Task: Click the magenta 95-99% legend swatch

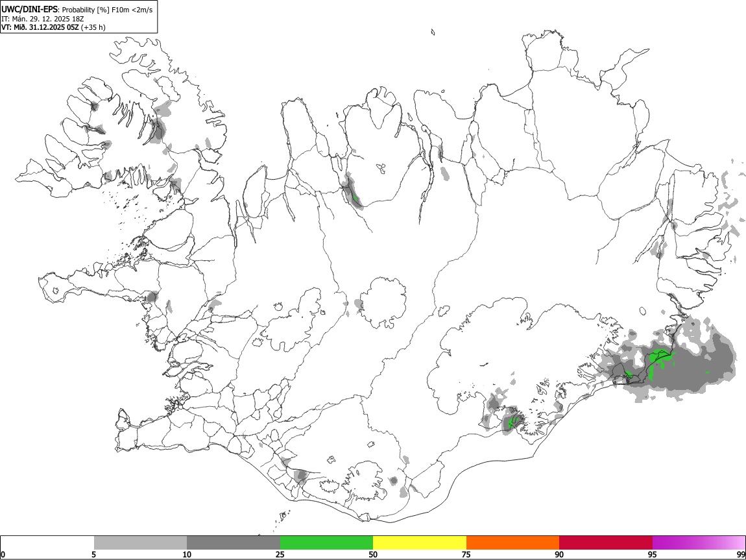Action: [699, 543]
